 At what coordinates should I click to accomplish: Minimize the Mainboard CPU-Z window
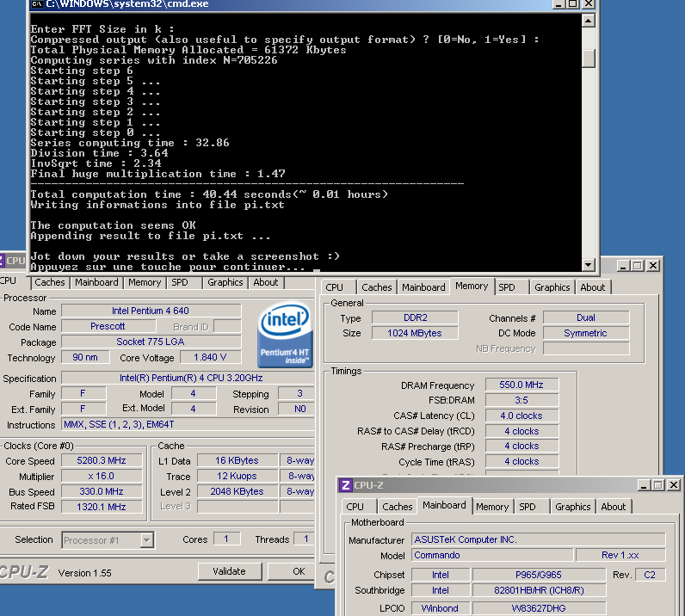click(644, 485)
